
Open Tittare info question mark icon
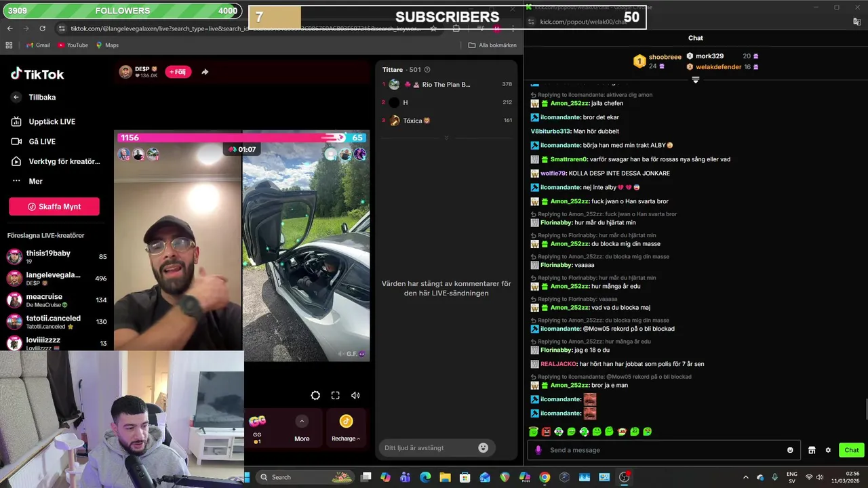tap(427, 70)
